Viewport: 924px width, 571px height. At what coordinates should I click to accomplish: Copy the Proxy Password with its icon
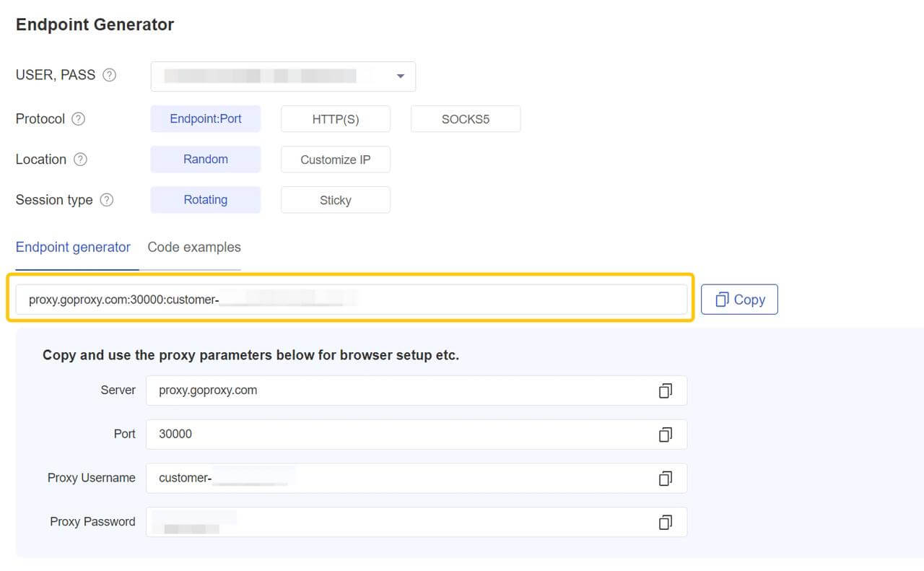point(665,522)
